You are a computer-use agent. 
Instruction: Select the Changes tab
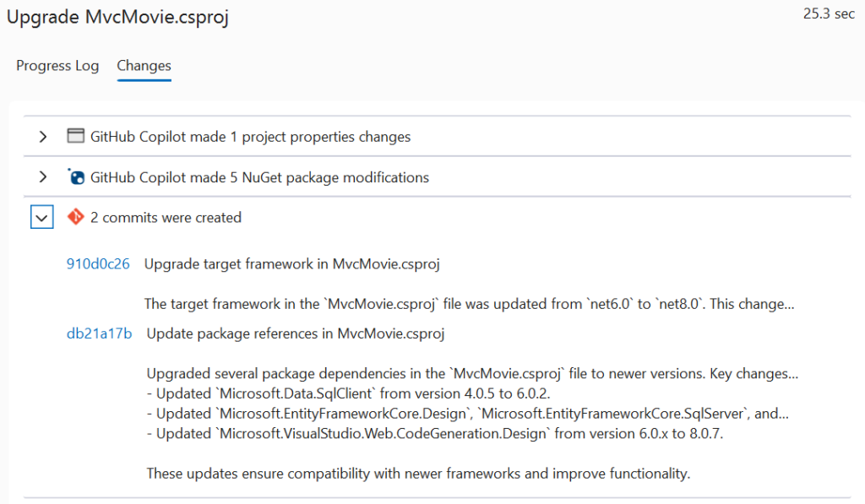[x=144, y=66]
